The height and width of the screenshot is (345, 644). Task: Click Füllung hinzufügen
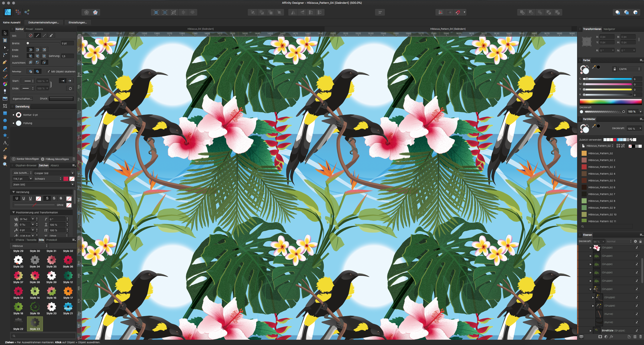pyautogui.click(x=55, y=159)
